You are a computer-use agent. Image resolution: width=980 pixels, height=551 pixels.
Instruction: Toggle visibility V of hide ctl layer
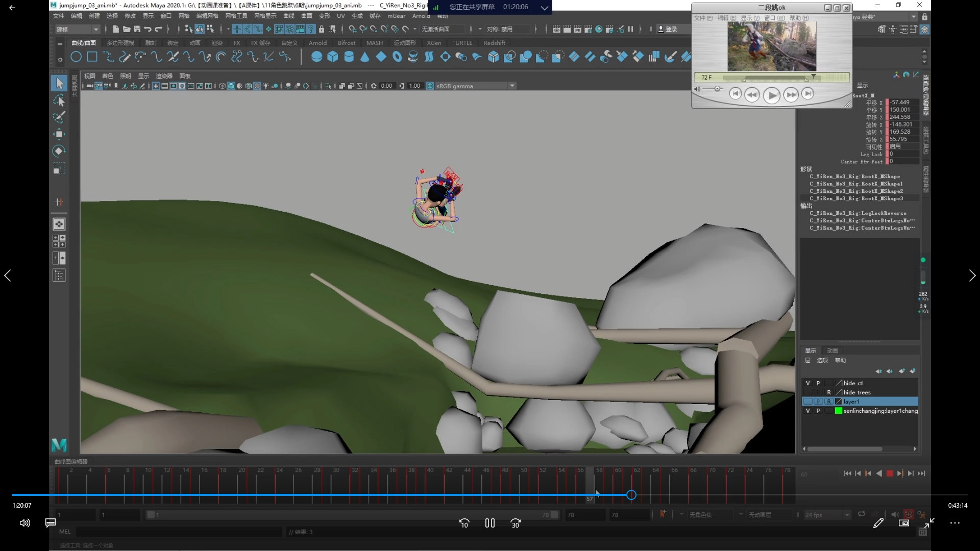pos(807,383)
